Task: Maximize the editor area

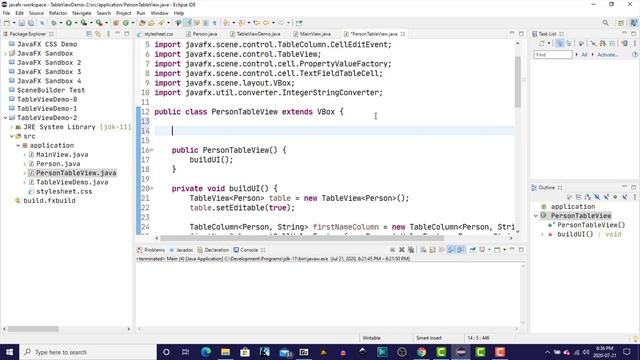Action: point(521,33)
